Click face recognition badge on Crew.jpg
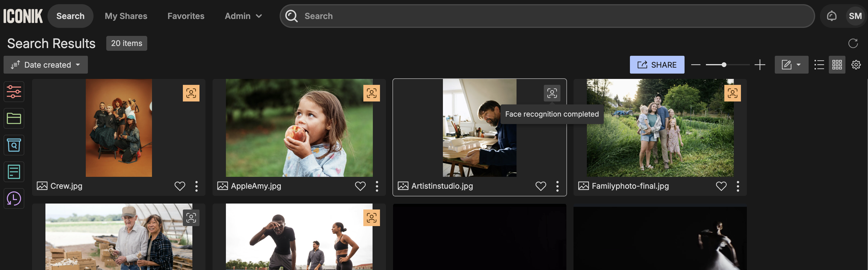 (191, 93)
